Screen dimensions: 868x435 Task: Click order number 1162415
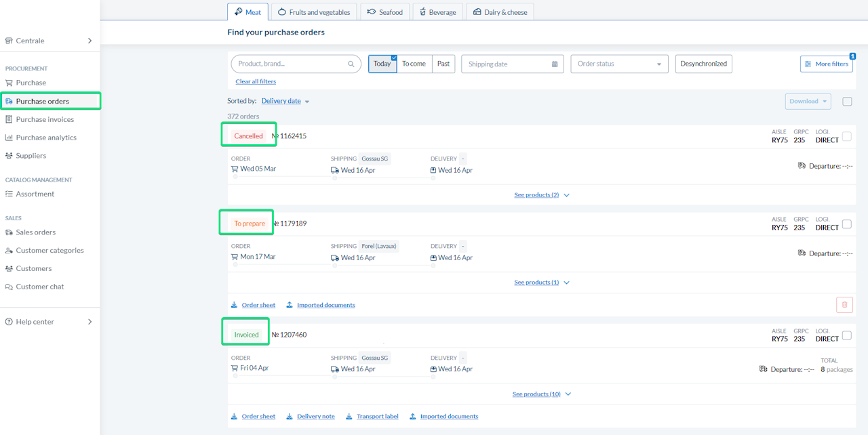(x=290, y=136)
